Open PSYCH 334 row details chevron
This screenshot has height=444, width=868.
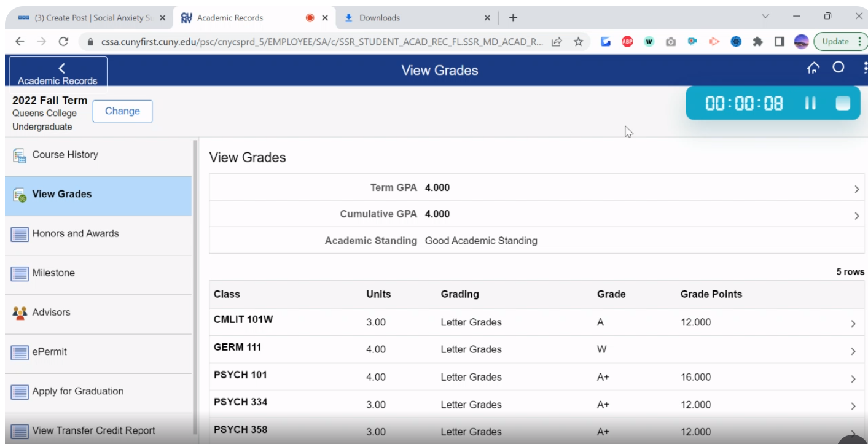853,406
